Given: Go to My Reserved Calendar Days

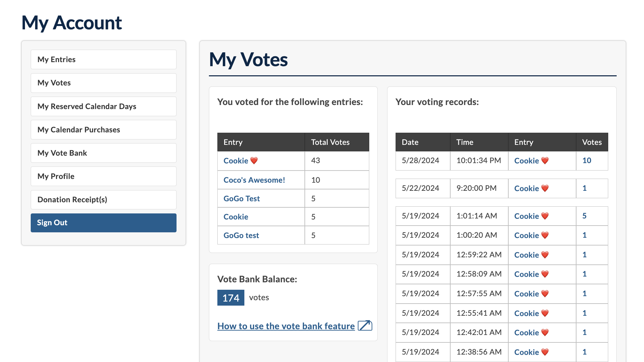Looking at the screenshot, I should pos(103,106).
